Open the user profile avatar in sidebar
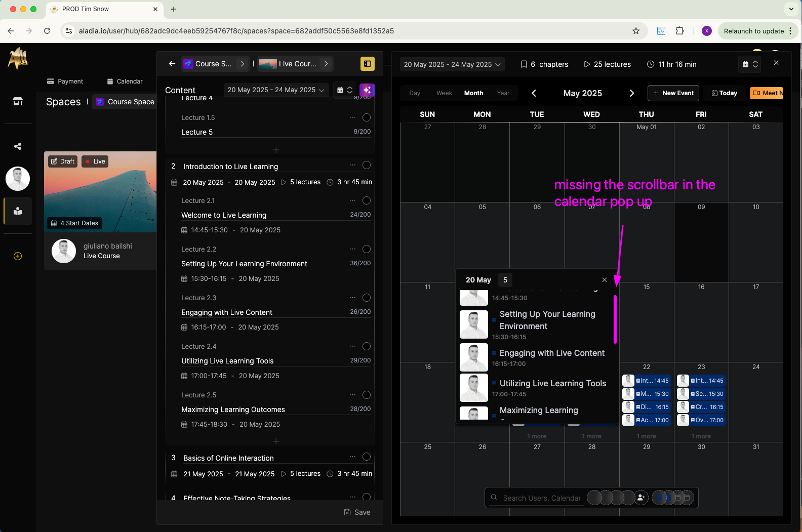 coord(18,179)
